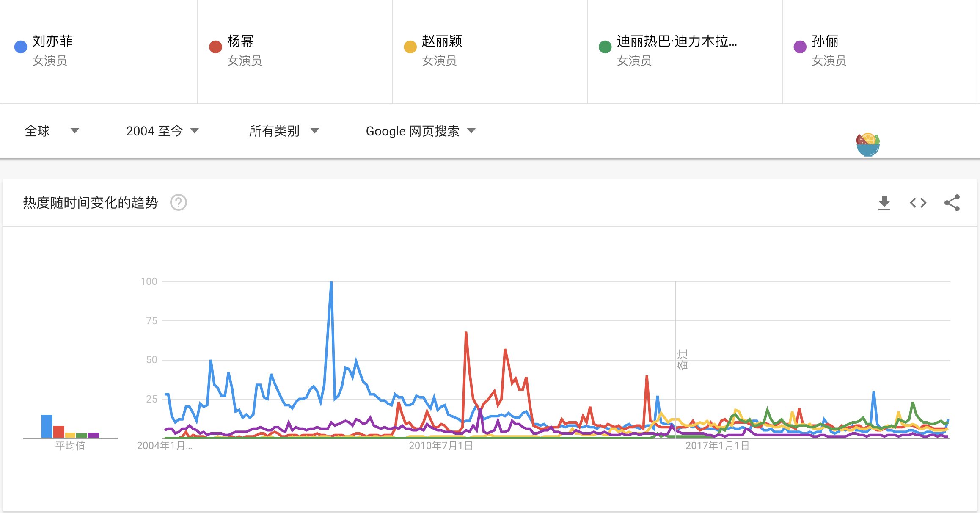This screenshot has width=980, height=513.
Task: Click the download icon to export trend data
Action: 884,203
